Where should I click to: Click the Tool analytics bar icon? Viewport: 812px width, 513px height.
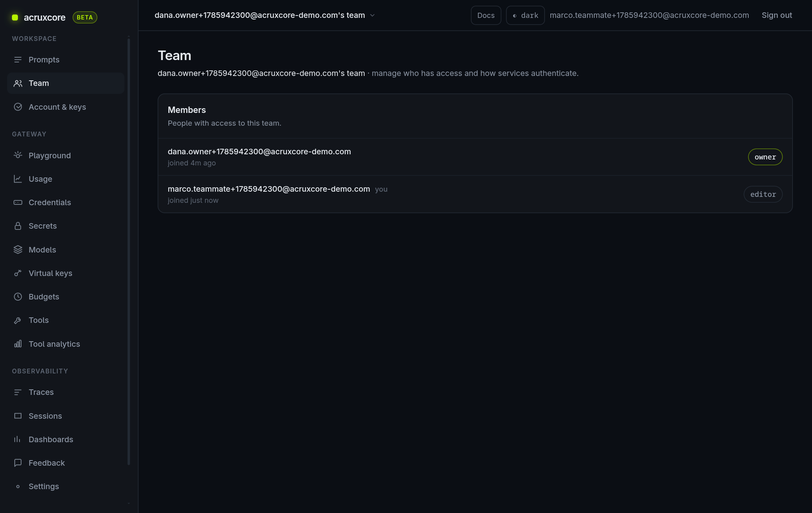coord(18,344)
